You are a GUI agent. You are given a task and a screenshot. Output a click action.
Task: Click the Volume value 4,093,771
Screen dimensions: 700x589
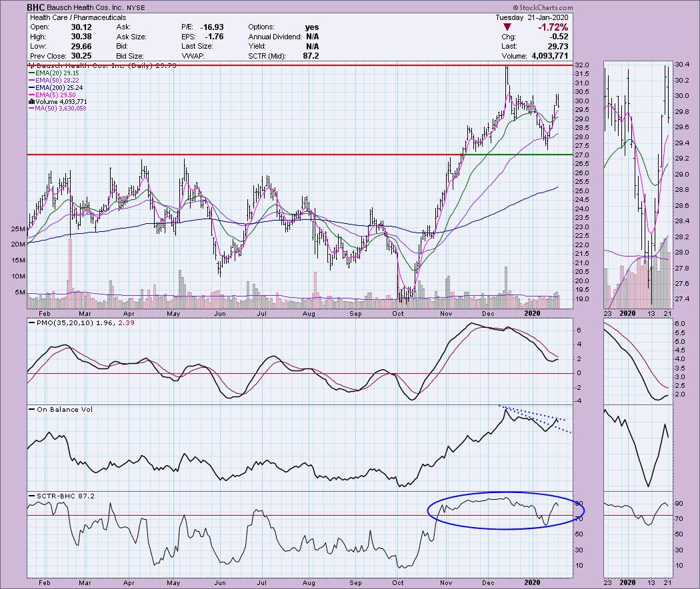(x=550, y=56)
